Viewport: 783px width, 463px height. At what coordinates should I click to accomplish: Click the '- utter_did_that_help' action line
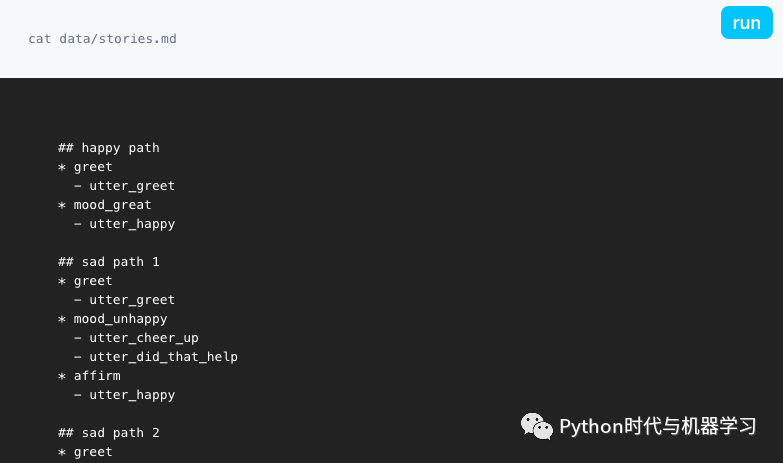(162, 357)
